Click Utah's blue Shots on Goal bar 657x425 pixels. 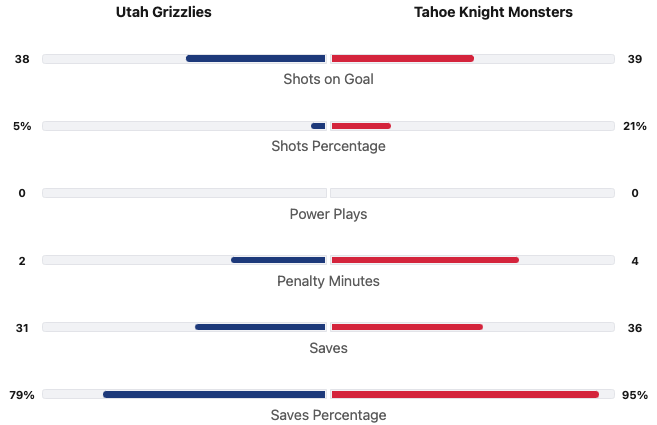point(256,59)
